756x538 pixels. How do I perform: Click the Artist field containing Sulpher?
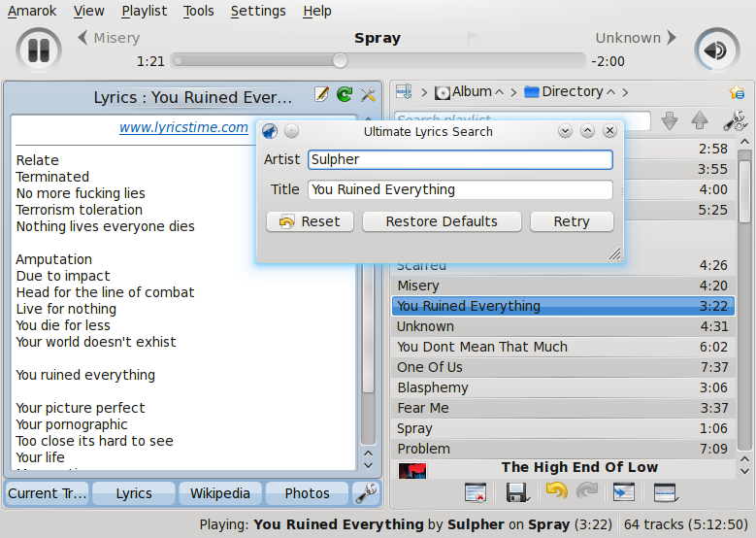coord(460,159)
